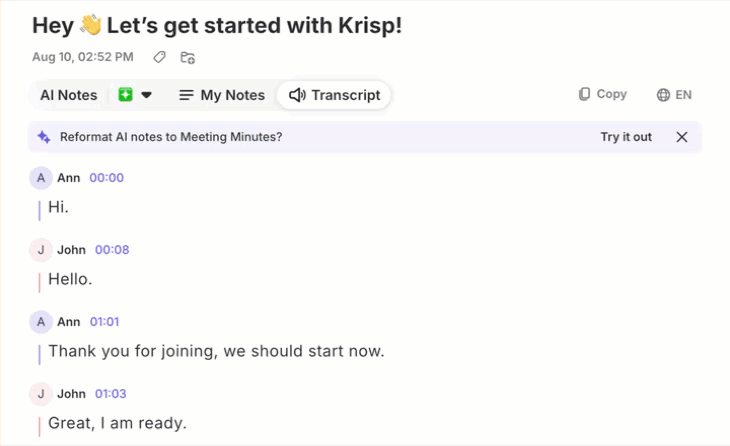730x446 pixels.
Task: Jump to timestamp 00:08
Action: pos(112,250)
